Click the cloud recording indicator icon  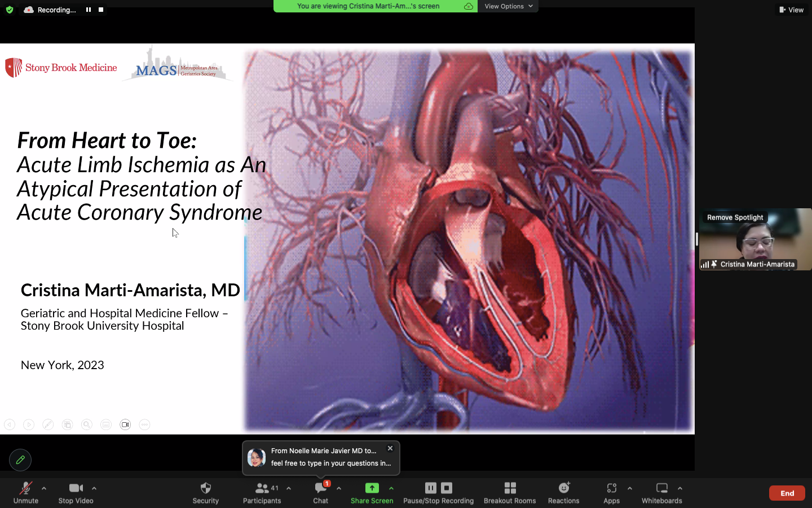(x=29, y=10)
